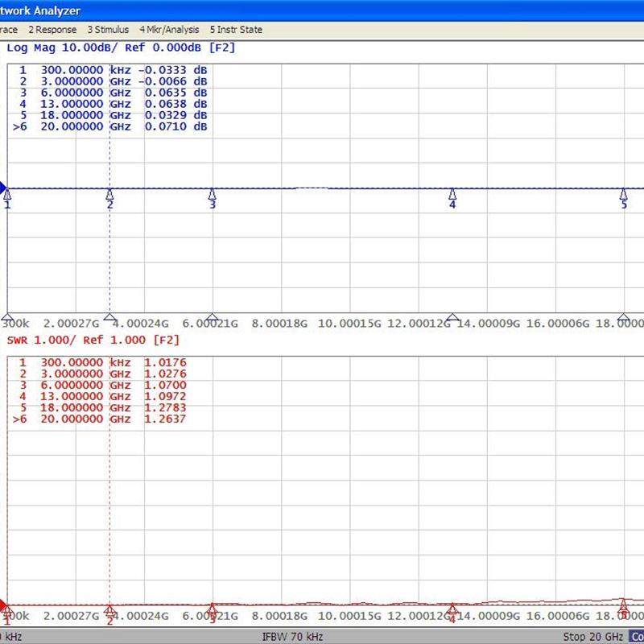Click marker 2 position triangle on upper frequency axis
The image size is (644, 644).
(x=109, y=316)
